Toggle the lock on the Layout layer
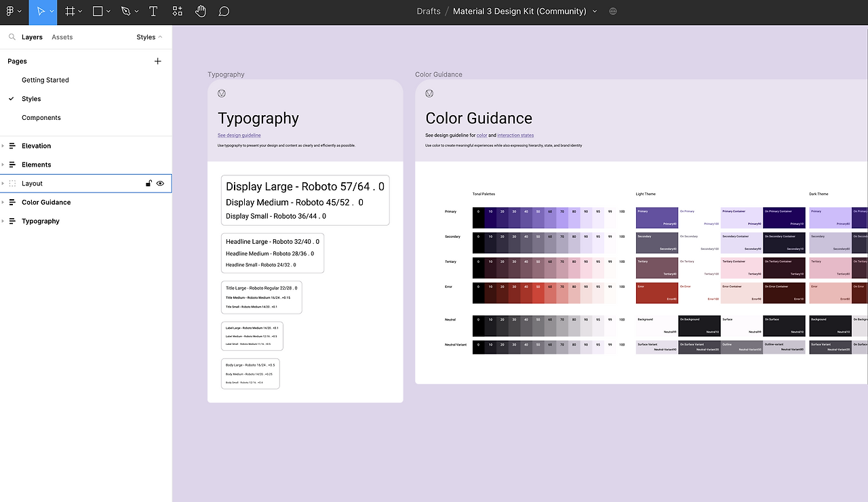The height and width of the screenshot is (502, 868). click(149, 184)
